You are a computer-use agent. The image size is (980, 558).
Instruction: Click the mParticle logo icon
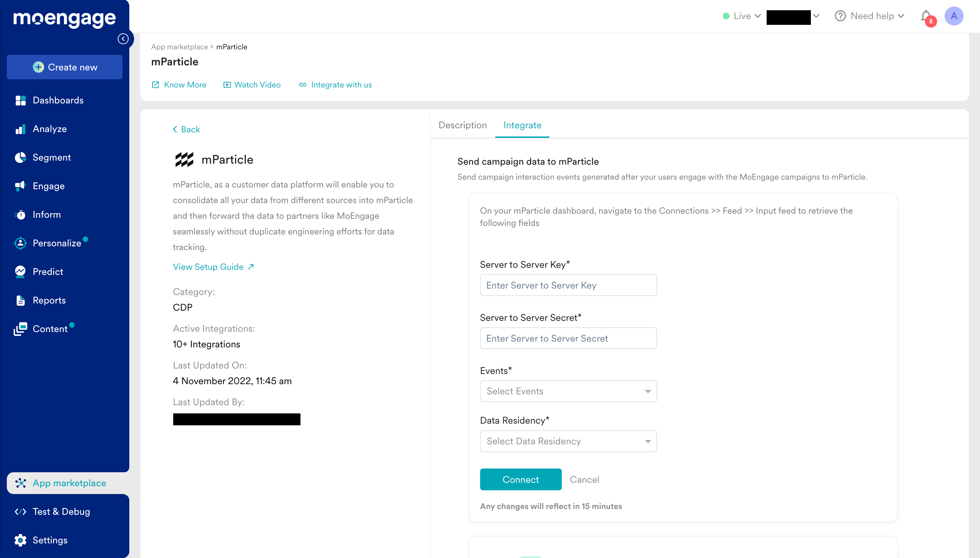184,160
